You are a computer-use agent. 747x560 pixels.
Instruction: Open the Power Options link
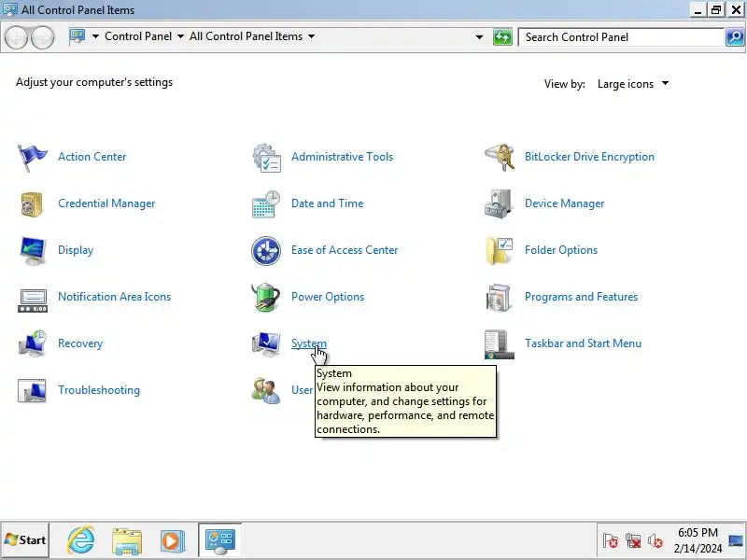(x=328, y=297)
